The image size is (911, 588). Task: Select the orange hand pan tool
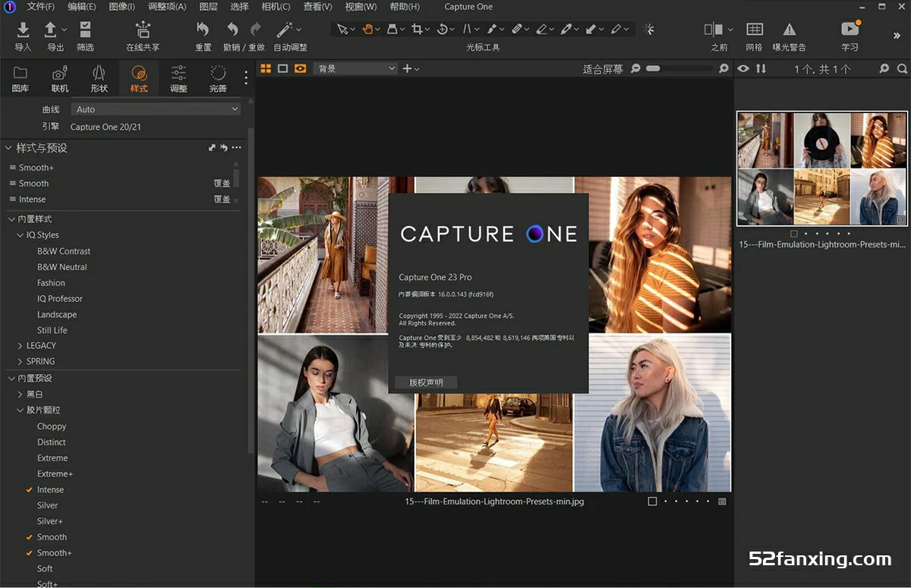367,29
